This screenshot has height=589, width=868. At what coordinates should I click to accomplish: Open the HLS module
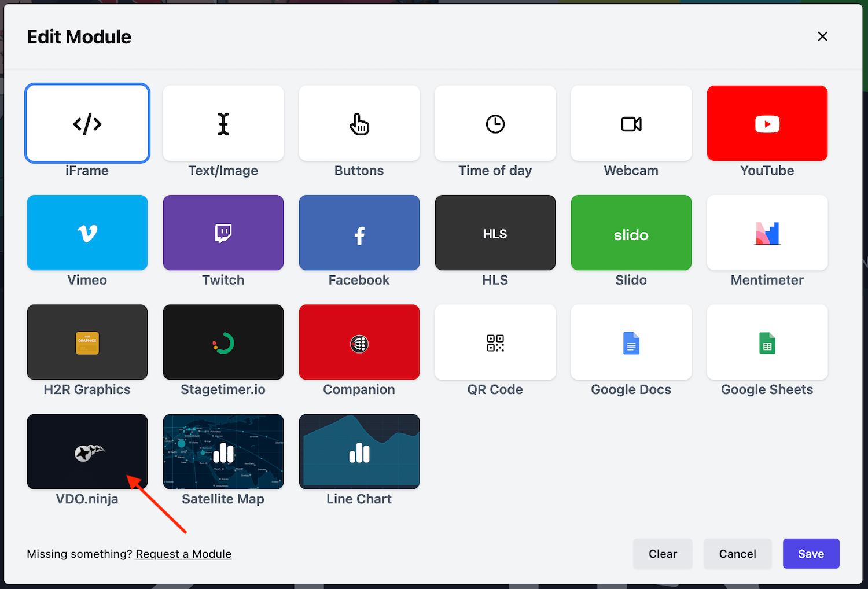tap(495, 233)
